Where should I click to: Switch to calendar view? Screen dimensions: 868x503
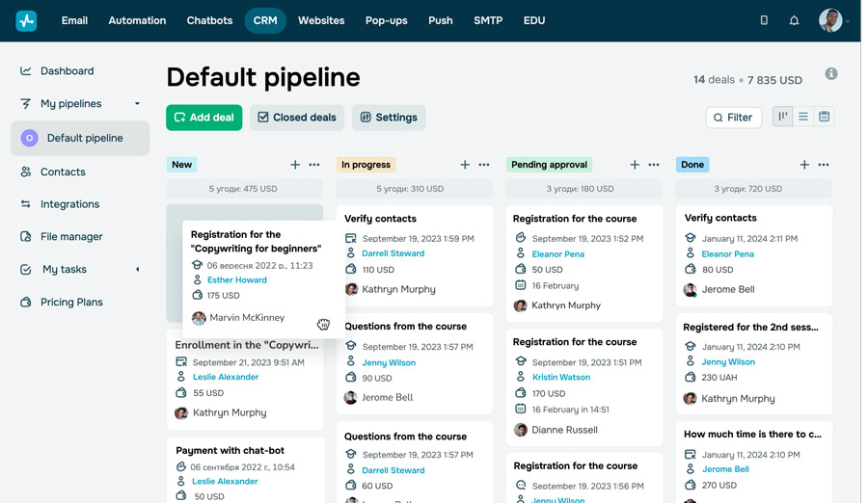(825, 117)
